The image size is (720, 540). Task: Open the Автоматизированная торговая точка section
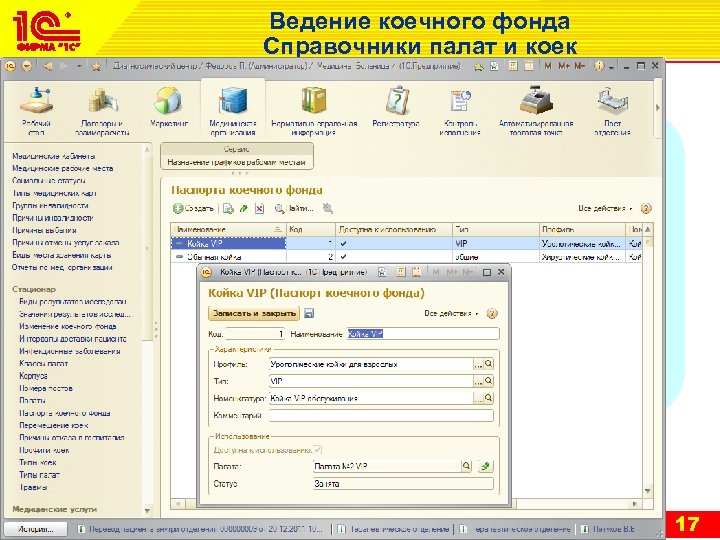(x=536, y=112)
